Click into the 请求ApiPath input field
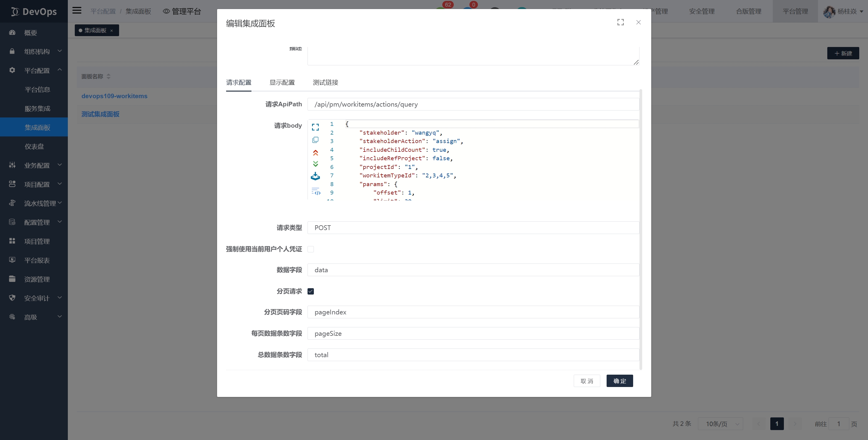 click(x=473, y=105)
